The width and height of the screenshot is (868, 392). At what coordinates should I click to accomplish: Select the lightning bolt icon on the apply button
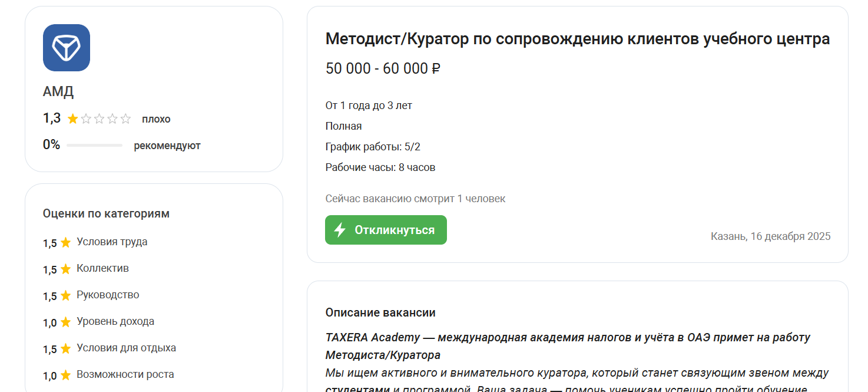[x=339, y=230]
